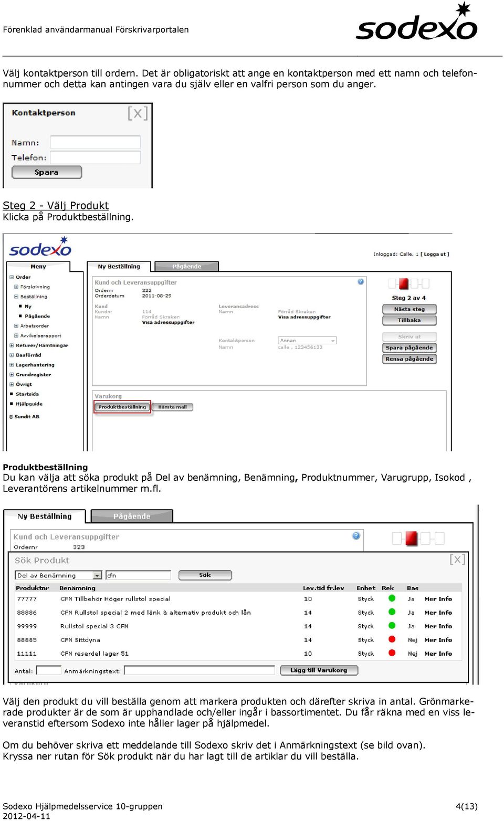
Task: Open the Del av Benämning search dropdown
Action: [58, 575]
